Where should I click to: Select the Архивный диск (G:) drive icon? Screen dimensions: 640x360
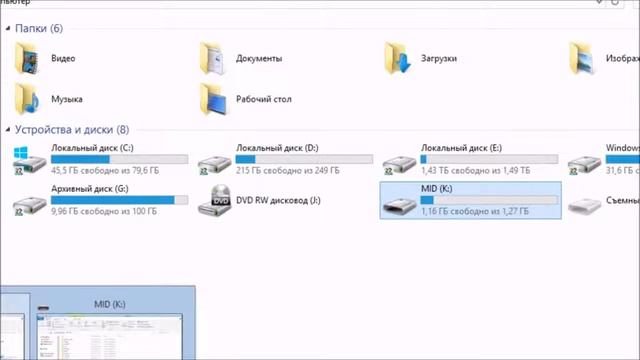tap(29, 206)
